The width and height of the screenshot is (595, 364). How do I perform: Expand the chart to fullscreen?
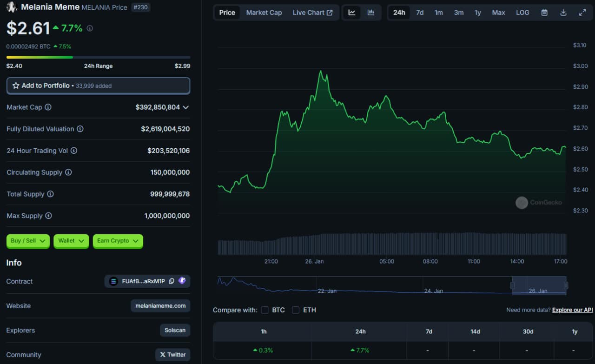pos(582,13)
